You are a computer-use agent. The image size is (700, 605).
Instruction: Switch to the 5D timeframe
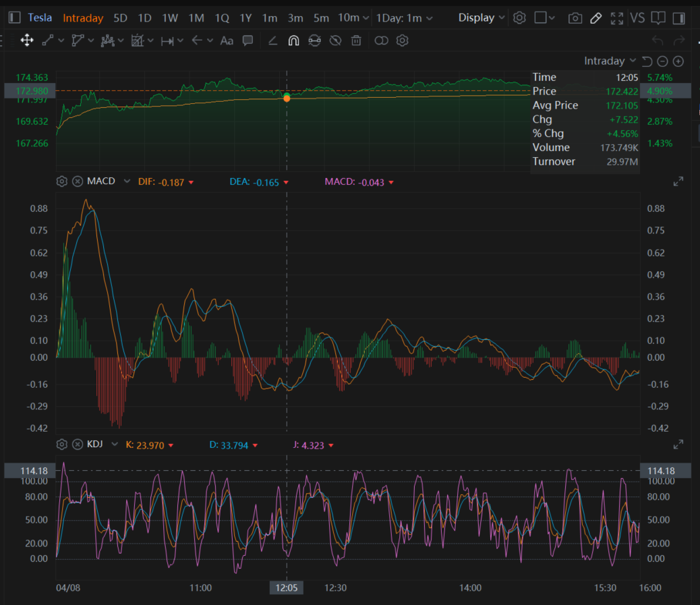[x=120, y=18]
